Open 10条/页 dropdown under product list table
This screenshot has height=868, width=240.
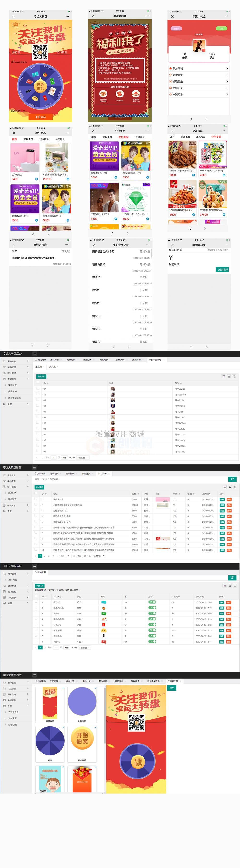pos(98,556)
